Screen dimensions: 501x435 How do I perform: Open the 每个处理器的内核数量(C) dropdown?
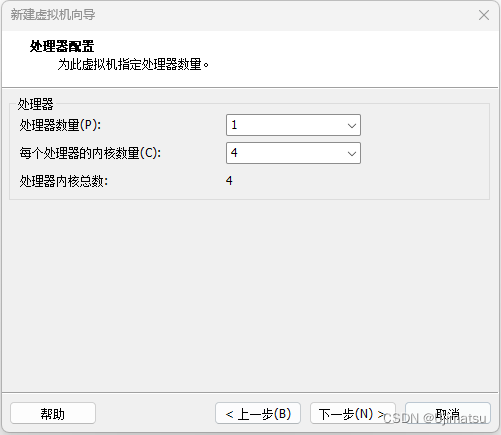pos(293,153)
